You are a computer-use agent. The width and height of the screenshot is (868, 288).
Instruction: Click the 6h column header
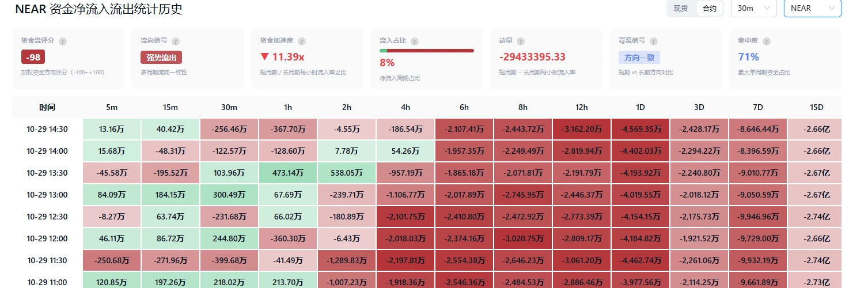tap(465, 107)
